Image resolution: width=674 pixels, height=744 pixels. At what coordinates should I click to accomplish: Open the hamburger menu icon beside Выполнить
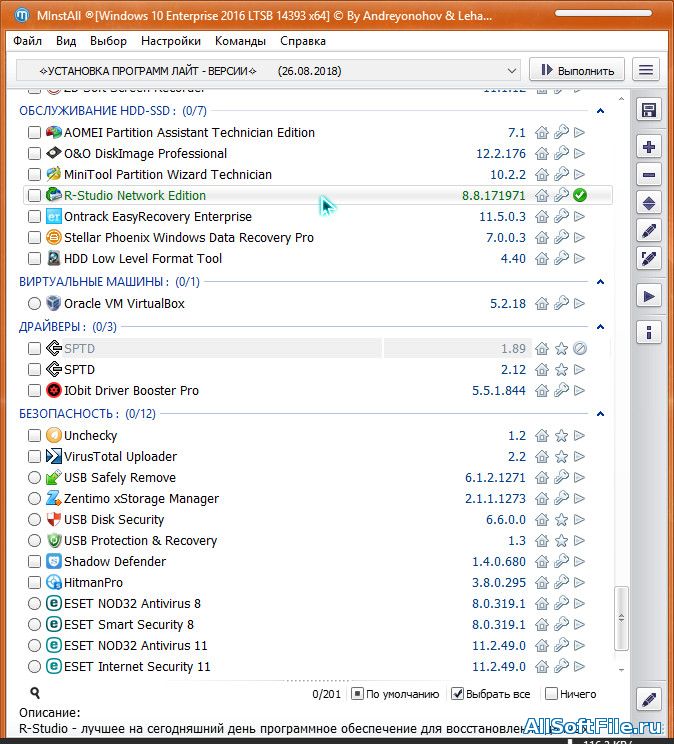pos(646,70)
